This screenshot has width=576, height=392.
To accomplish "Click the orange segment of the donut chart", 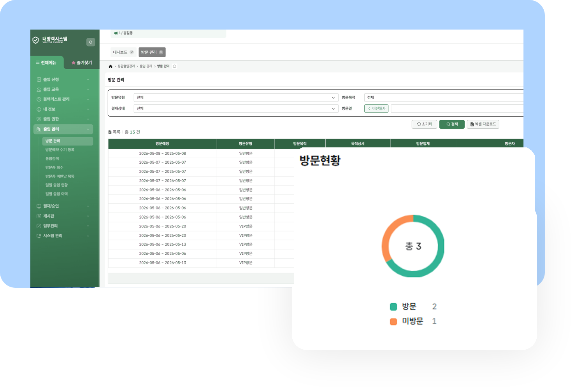I will click(x=388, y=237).
